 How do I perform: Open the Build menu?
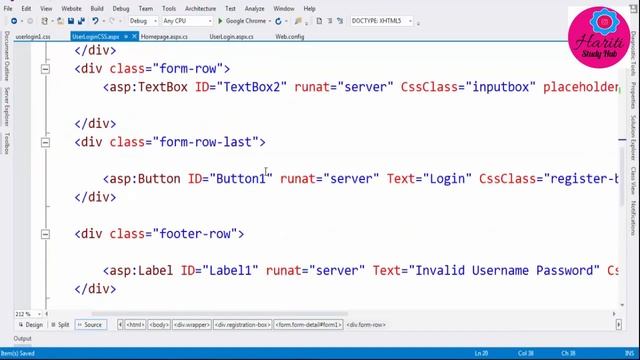(x=97, y=8)
